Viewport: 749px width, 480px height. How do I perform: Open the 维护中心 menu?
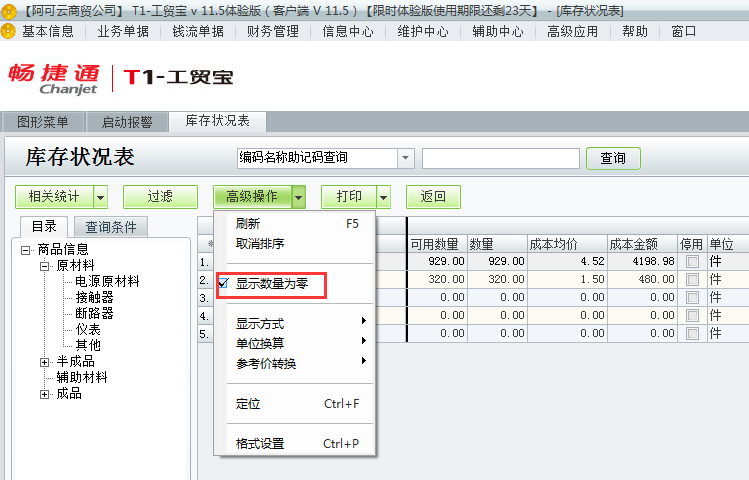pyautogui.click(x=423, y=32)
